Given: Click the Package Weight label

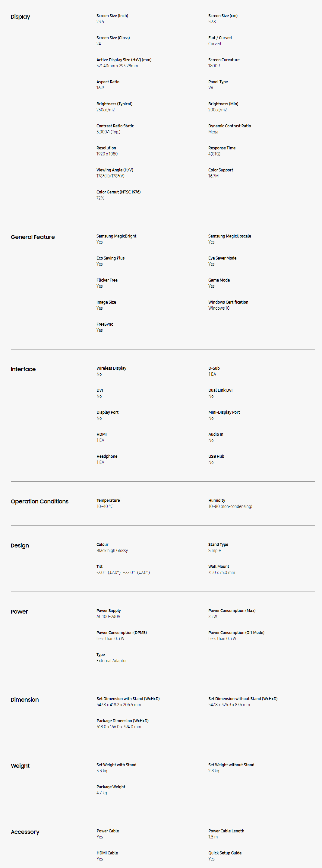Looking at the screenshot, I should [x=111, y=787].
